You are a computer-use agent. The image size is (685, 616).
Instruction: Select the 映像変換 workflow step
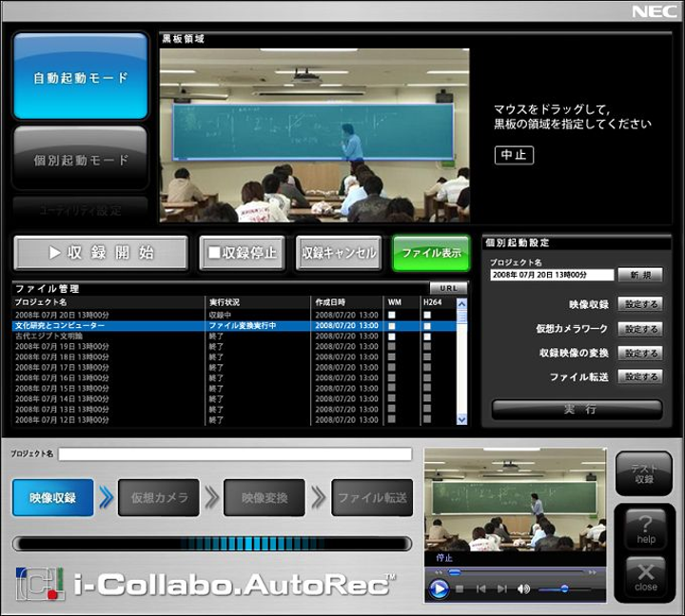(x=264, y=498)
